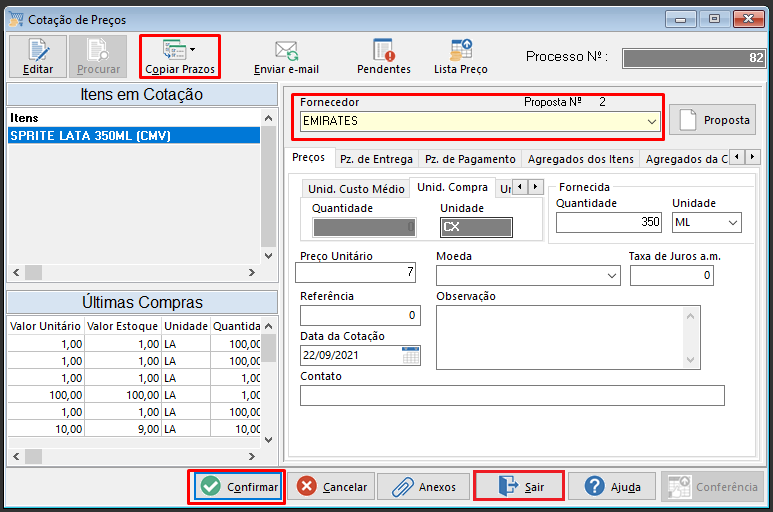
Task: Click the Confirmar button
Action: point(238,487)
